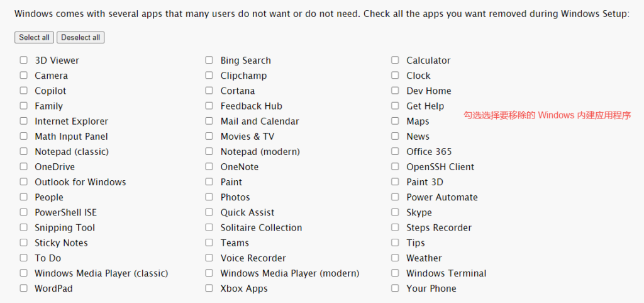Enable the Xbox Apps checkbox
644x303 pixels.
click(x=209, y=289)
